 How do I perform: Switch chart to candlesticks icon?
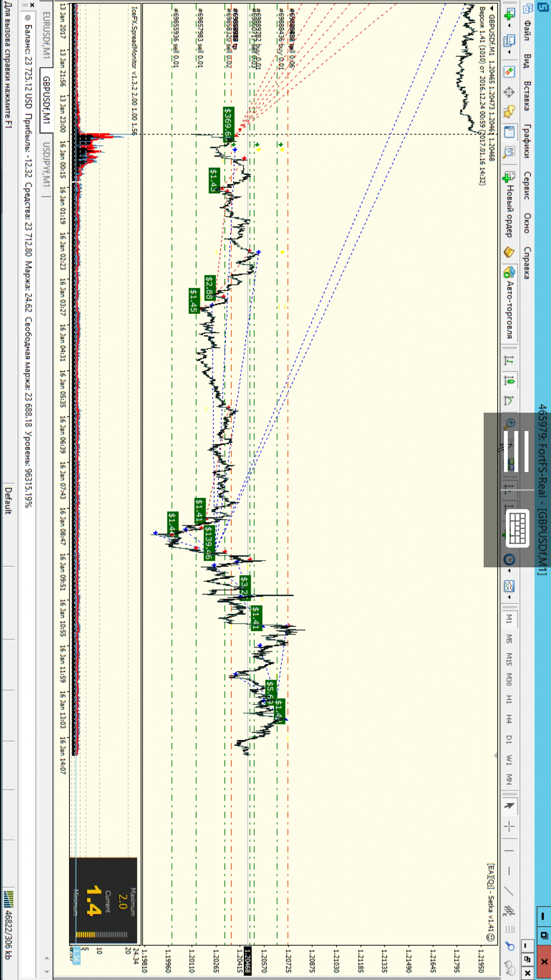click(x=509, y=381)
